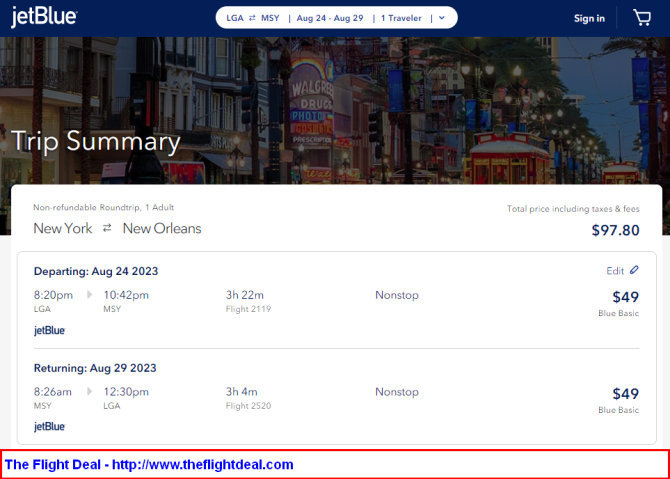Click the jetBlue logo under departing flight
This screenshot has height=479, width=670.
[50, 330]
